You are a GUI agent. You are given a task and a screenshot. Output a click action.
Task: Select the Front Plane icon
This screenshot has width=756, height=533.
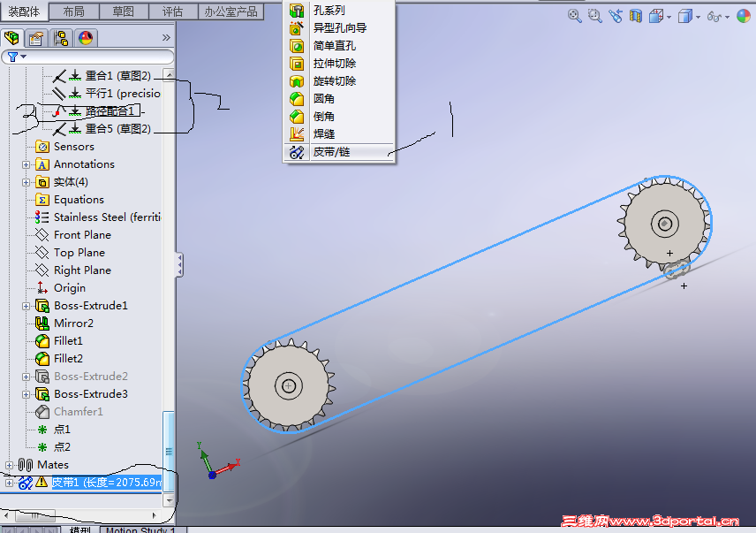pyautogui.click(x=42, y=235)
